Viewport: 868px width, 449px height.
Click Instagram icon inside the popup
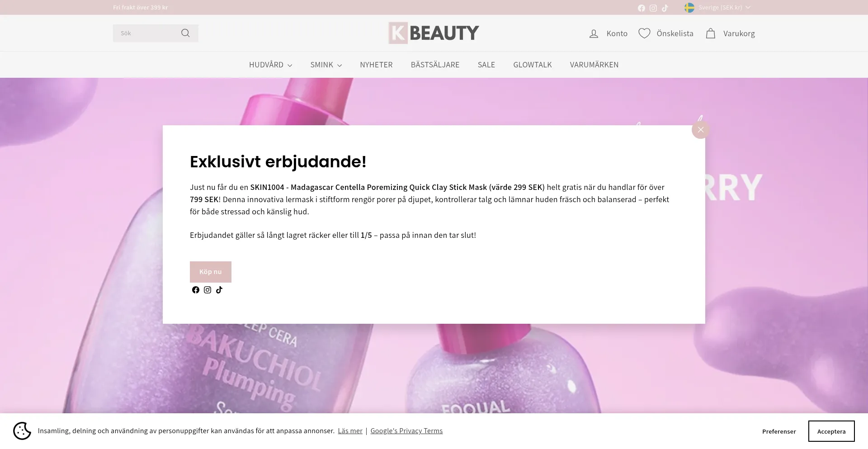point(208,290)
